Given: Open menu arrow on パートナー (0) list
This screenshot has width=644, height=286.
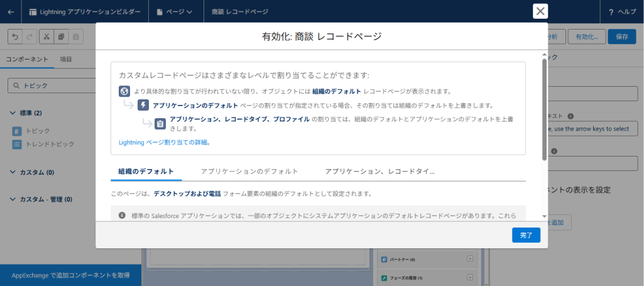Looking at the screenshot, I should 470,259.
